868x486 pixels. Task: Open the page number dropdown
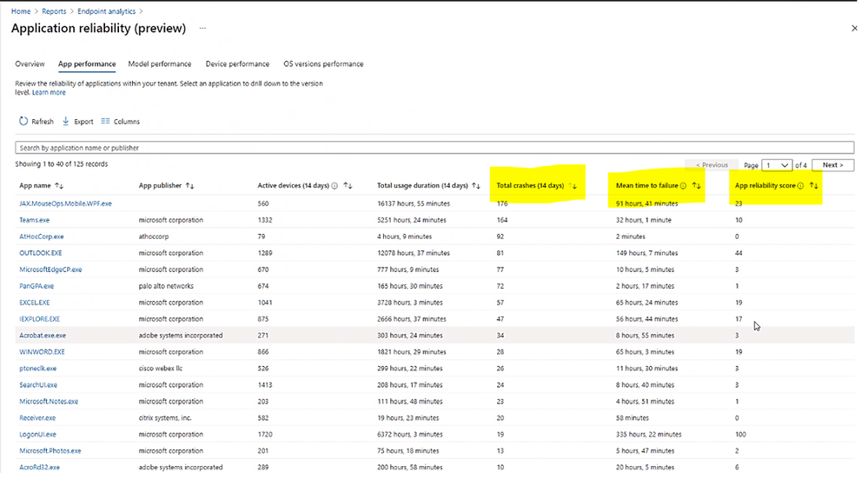click(777, 165)
